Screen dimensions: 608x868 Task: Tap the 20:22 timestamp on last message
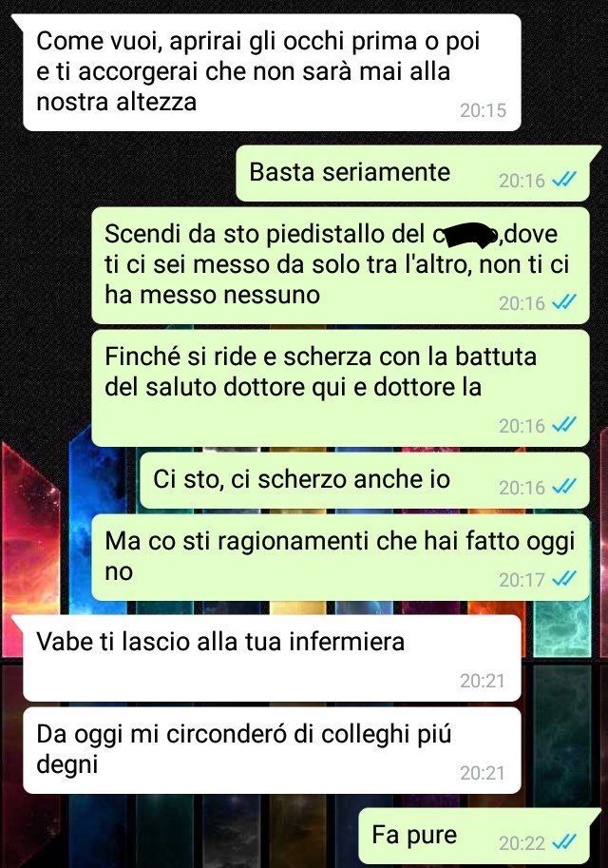[522, 842]
